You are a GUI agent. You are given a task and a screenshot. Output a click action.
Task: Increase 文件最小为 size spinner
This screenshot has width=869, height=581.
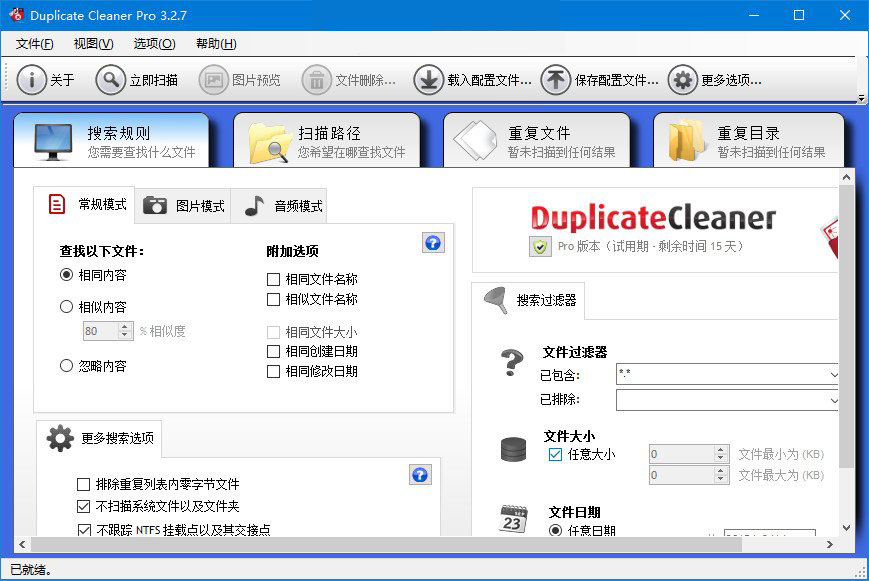coord(720,450)
